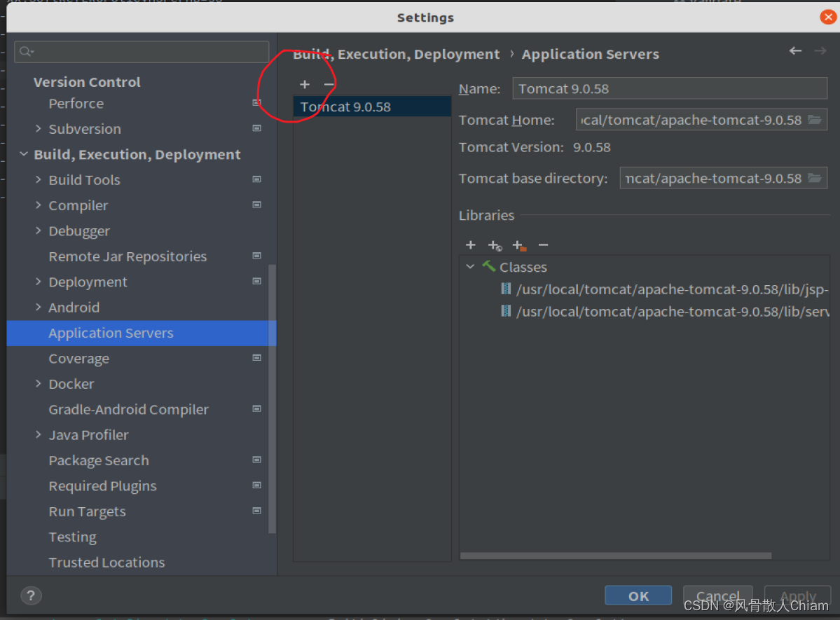Click the Apply button
Screen dimensions: 840x620
click(798, 595)
